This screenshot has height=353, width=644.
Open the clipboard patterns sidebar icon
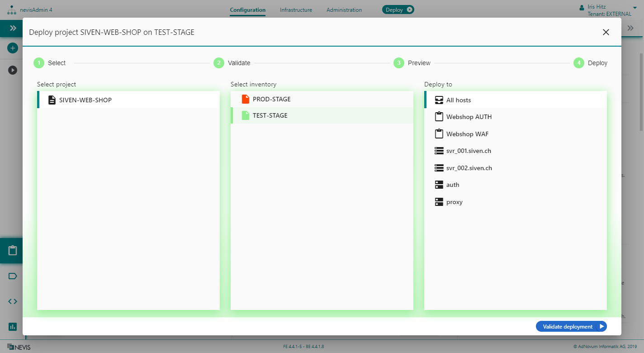point(13,250)
